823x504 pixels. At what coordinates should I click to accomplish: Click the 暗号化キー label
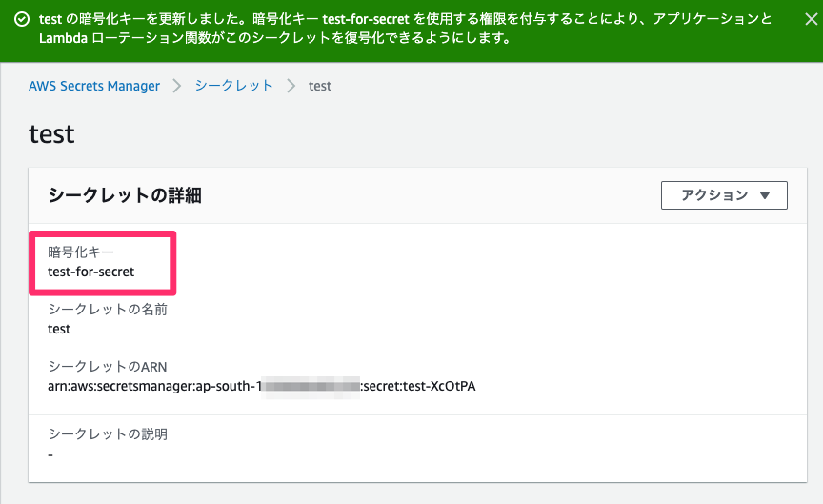(81, 252)
